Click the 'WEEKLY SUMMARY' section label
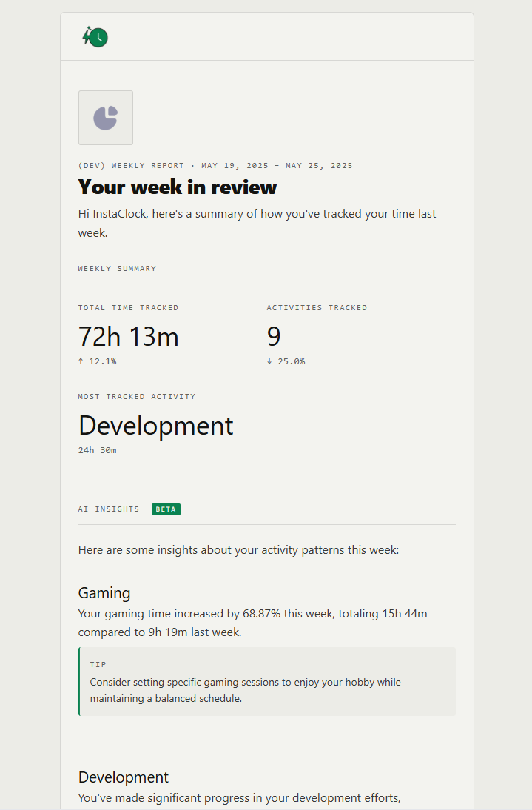The image size is (532, 810). (x=117, y=269)
